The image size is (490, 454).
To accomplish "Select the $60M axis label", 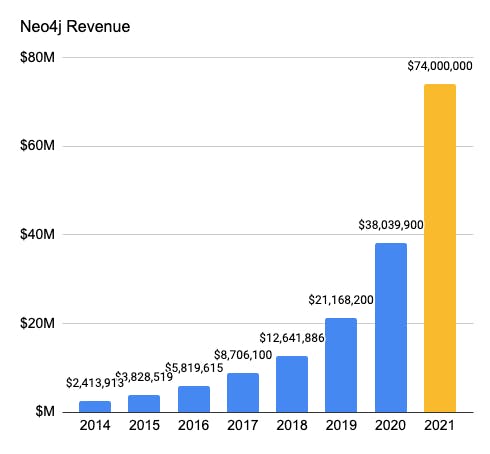I will [37, 145].
